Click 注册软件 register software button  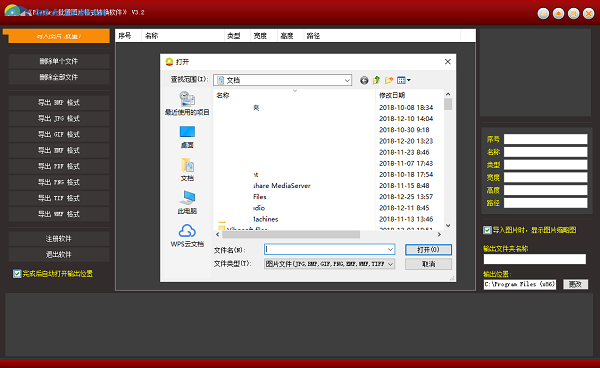59,239
